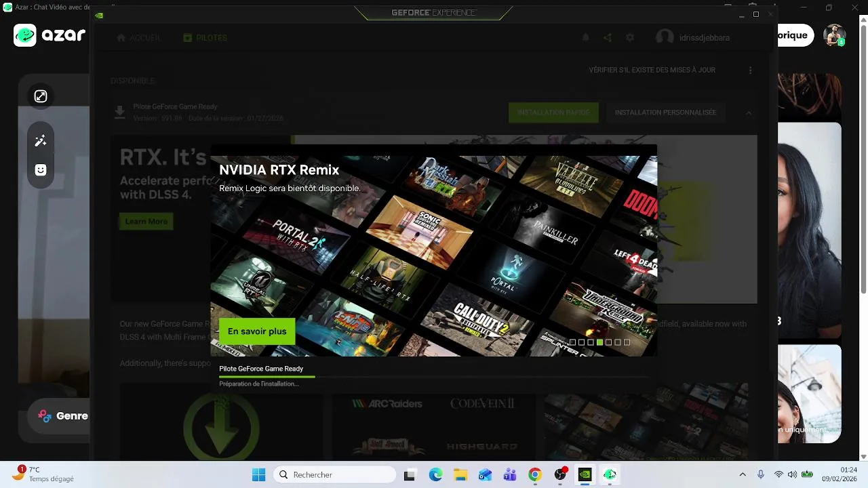Open Microsoft Teams from the taskbar

(510, 475)
